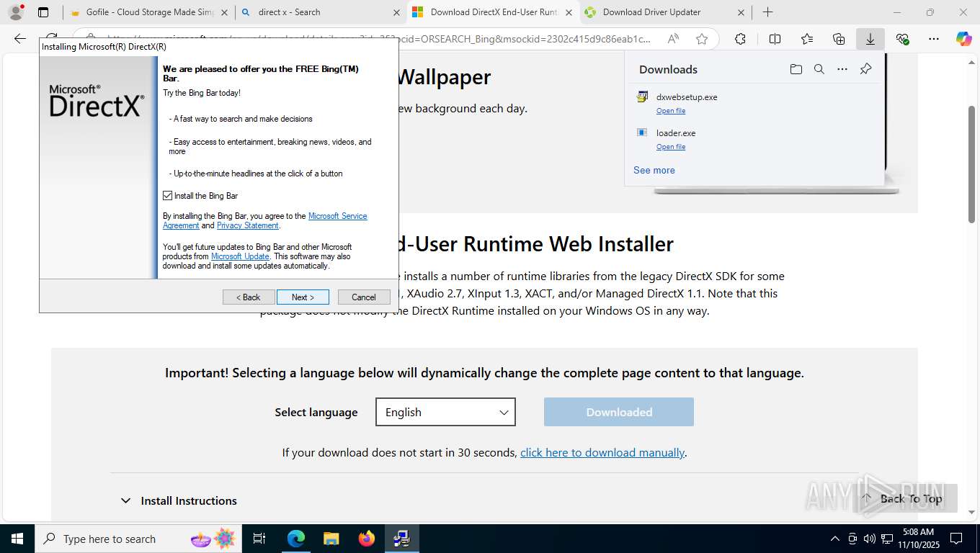Cancel the DirectX installation

[364, 297]
